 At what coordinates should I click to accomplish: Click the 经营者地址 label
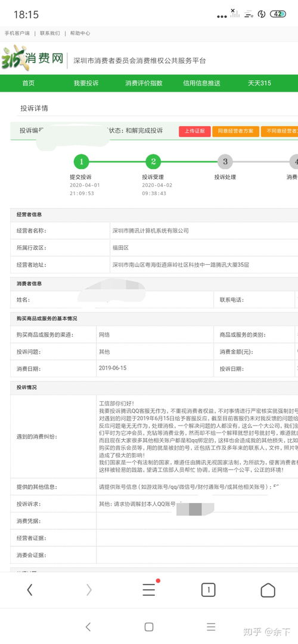(31, 265)
